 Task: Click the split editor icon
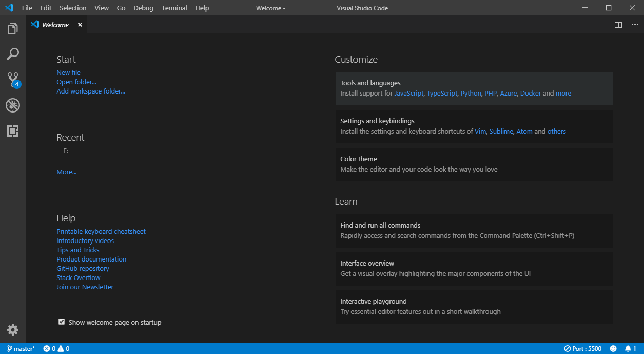pos(618,25)
